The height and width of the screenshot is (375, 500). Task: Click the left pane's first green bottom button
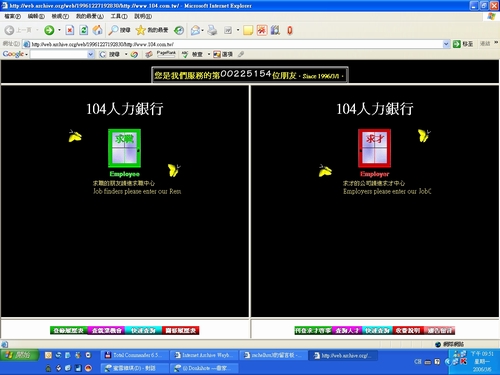click(69, 330)
